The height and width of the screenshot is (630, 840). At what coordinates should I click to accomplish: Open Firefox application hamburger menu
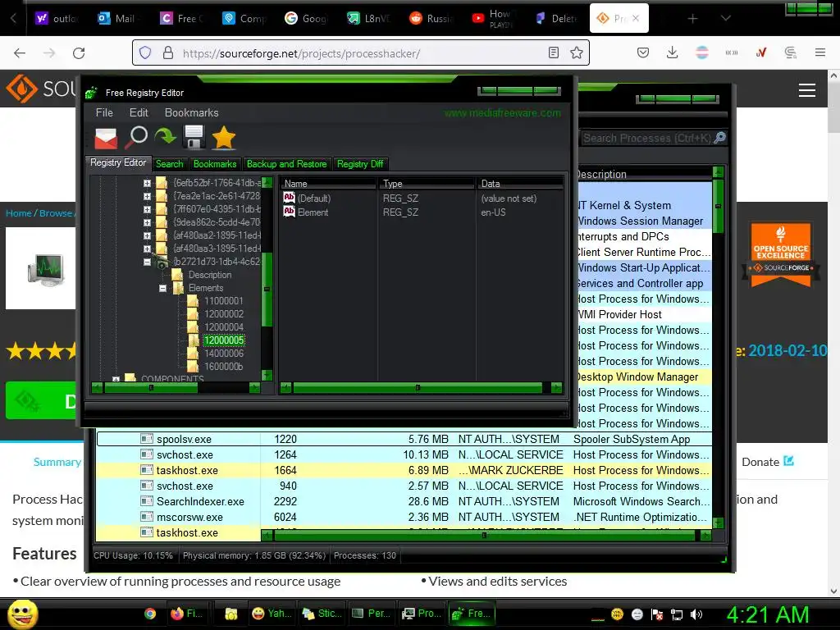click(x=820, y=52)
